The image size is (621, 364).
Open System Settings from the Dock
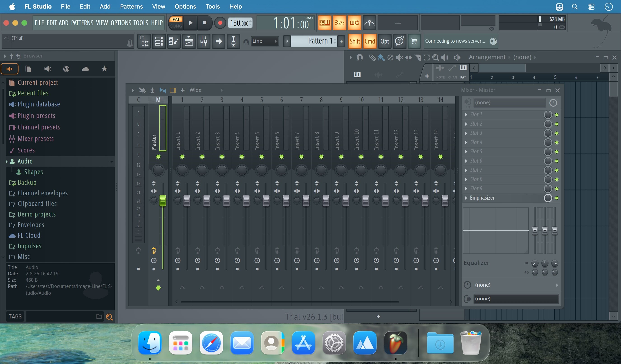click(x=334, y=343)
